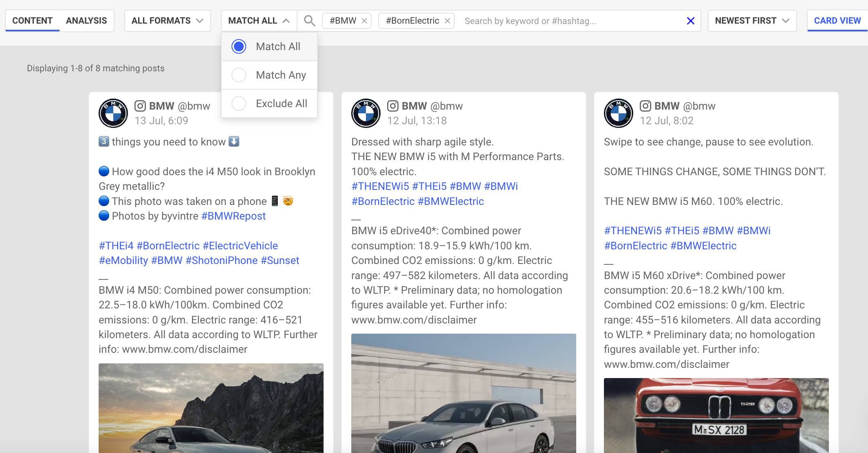The image size is (868, 453).
Task: Switch to the Analysis tab
Action: point(87,20)
